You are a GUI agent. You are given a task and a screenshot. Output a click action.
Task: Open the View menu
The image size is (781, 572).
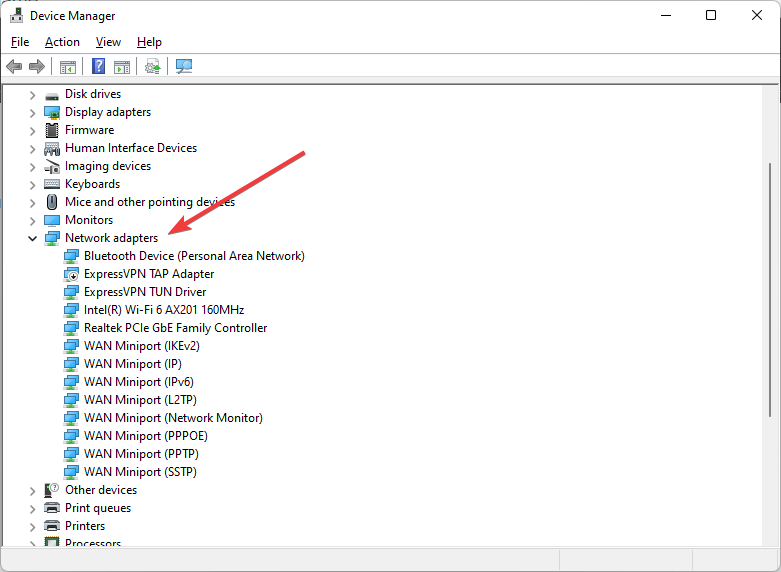tap(108, 42)
